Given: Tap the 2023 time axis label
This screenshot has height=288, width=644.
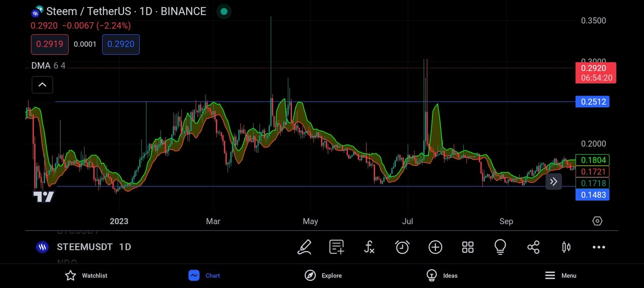Looking at the screenshot, I should coord(119,221).
